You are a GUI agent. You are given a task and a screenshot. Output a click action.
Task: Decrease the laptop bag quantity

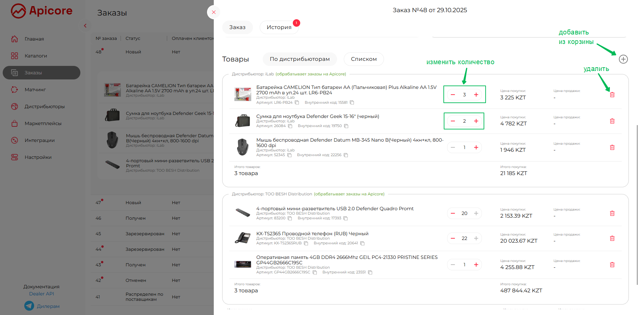(453, 121)
